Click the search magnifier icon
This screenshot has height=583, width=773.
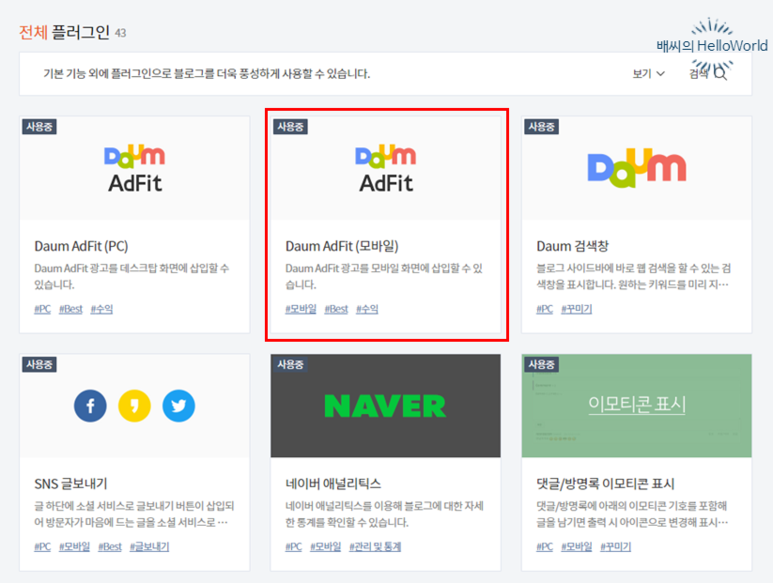720,74
